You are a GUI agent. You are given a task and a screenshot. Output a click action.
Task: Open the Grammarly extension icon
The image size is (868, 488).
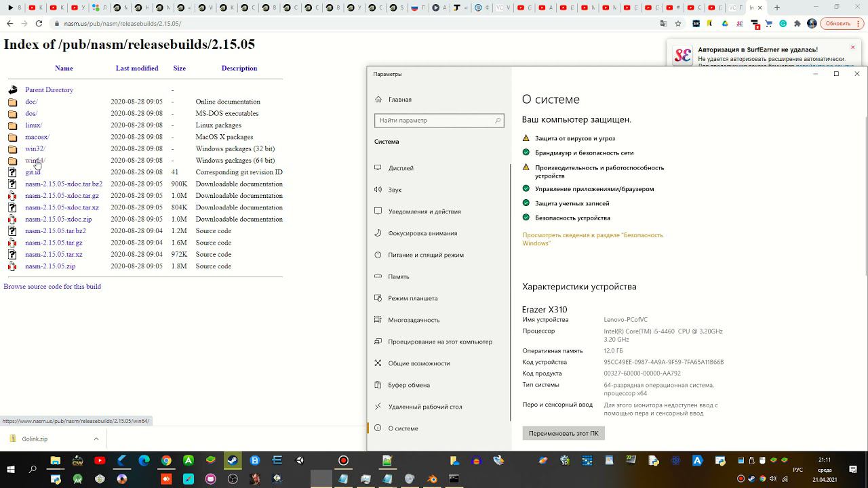point(783,23)
